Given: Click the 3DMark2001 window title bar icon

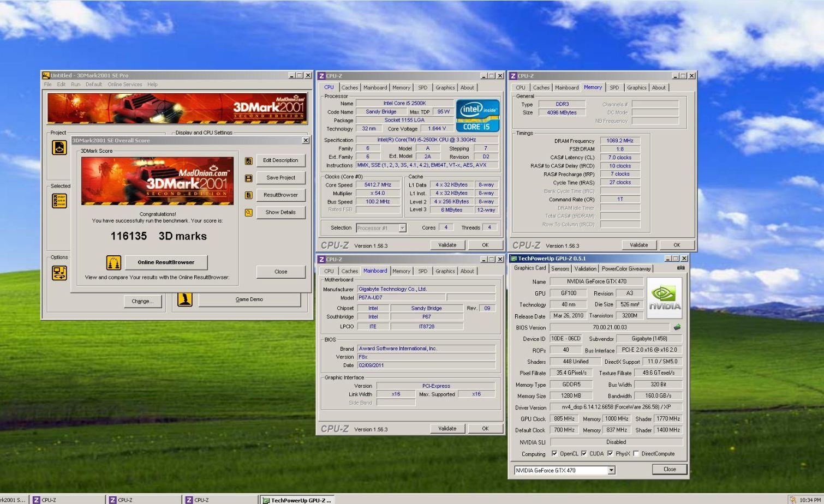Looking at the screenshot, I should point(46,75).
